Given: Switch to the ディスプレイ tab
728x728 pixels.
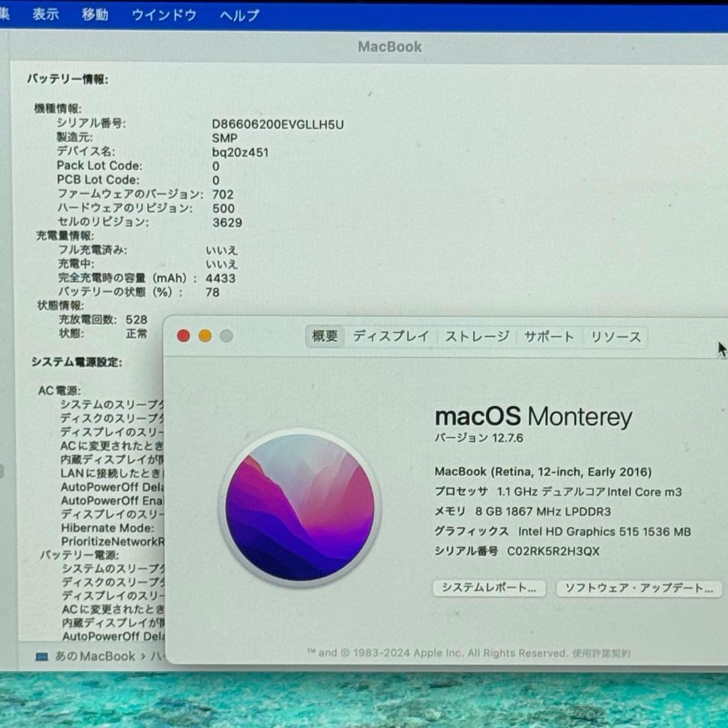Looking at the screenshot, I should [x=391, y=337].
